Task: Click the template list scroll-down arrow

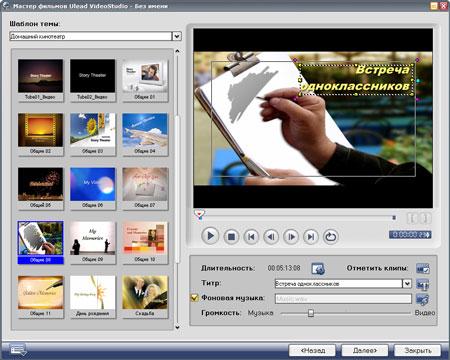Action: pos(177,328)
